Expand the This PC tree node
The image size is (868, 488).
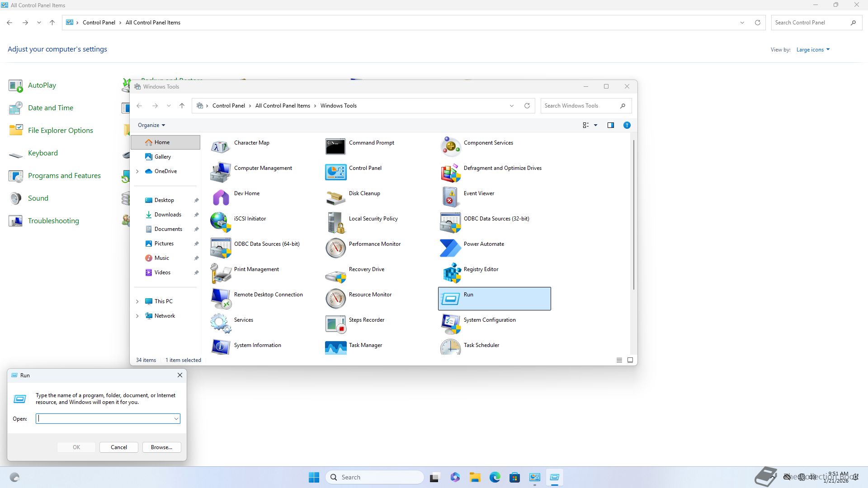tap(137, 301)
